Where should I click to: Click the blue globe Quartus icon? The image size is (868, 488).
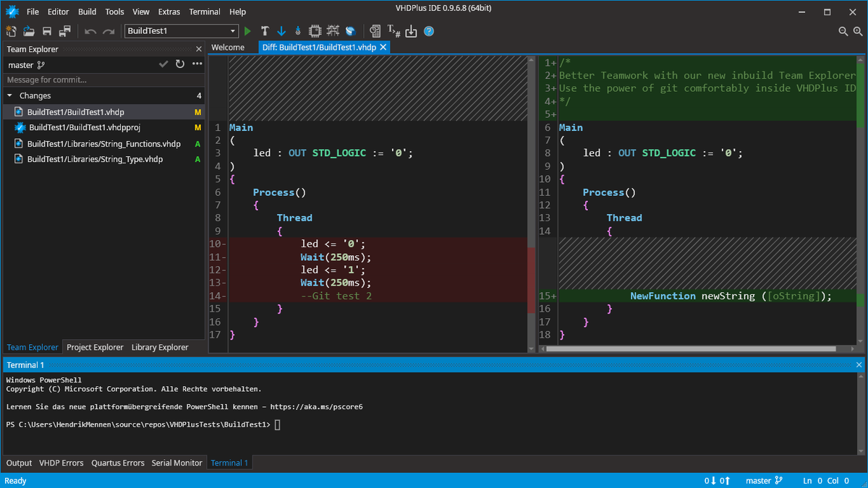coord(350,31)
